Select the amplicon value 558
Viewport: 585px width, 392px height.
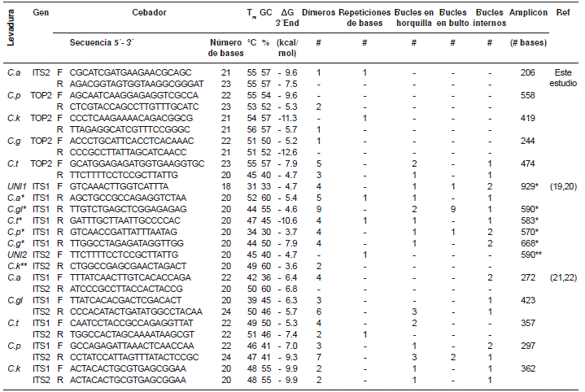pyautogui.click(x=527, y=96)
